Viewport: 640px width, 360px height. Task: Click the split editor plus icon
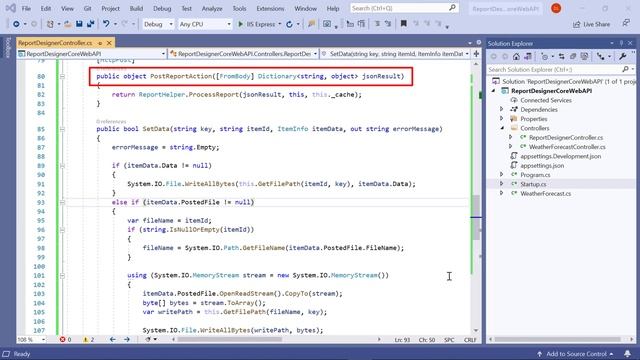476,54
